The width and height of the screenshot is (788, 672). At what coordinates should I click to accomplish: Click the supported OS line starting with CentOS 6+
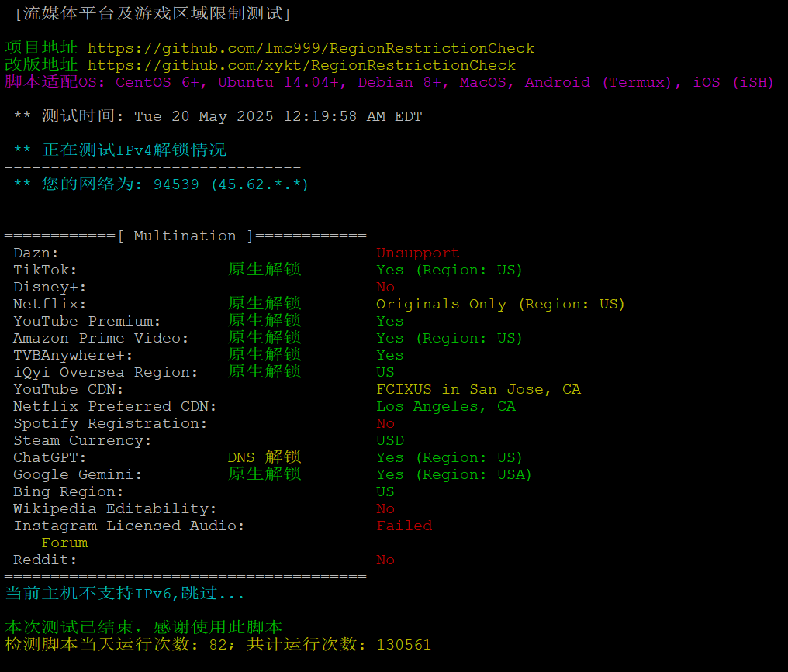pyautogui.click(x=389, y=82)
